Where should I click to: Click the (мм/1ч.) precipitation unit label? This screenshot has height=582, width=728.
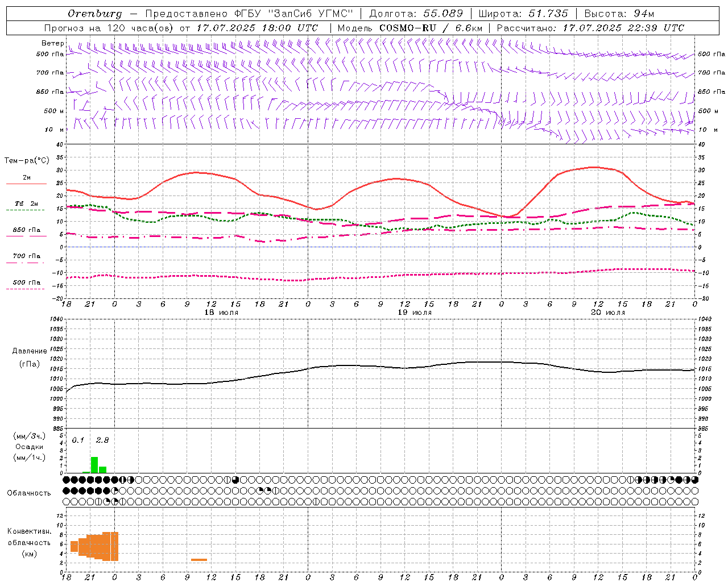30,458
